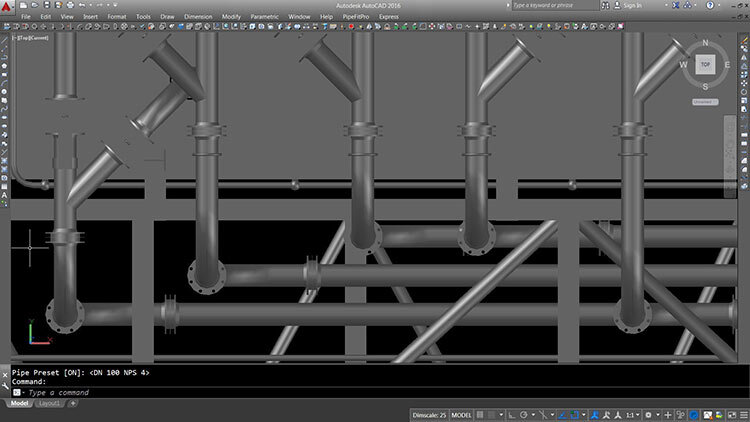Expand the annotation scale 1:1 dropdown
750x422 pixels.
coord(634,414)
